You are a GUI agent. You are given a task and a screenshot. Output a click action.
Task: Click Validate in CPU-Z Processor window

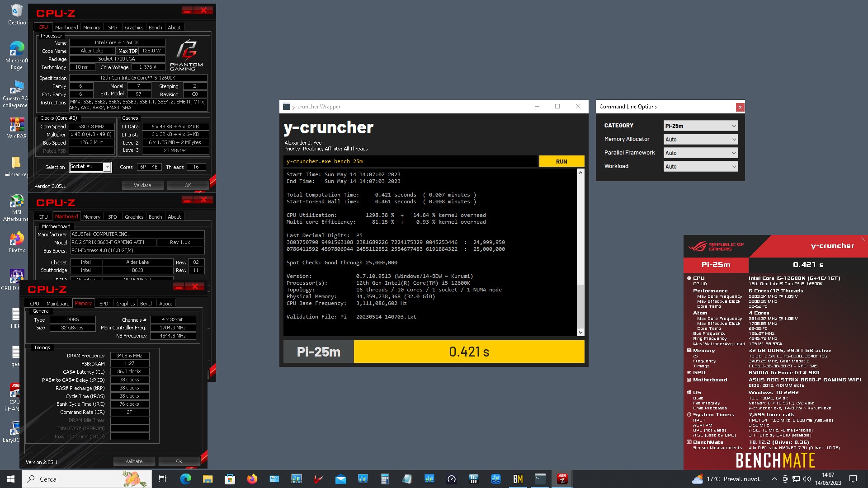[x=142, y=185]
